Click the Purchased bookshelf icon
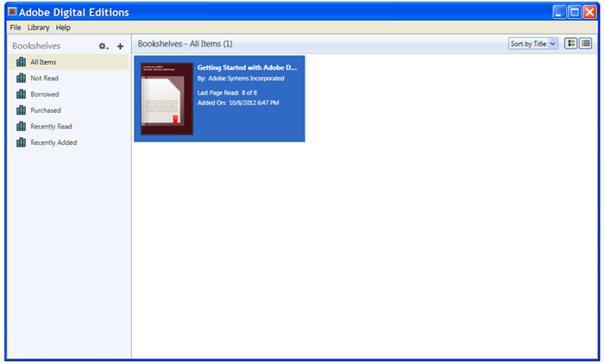604x364 pixels. (x=22, y=110)
